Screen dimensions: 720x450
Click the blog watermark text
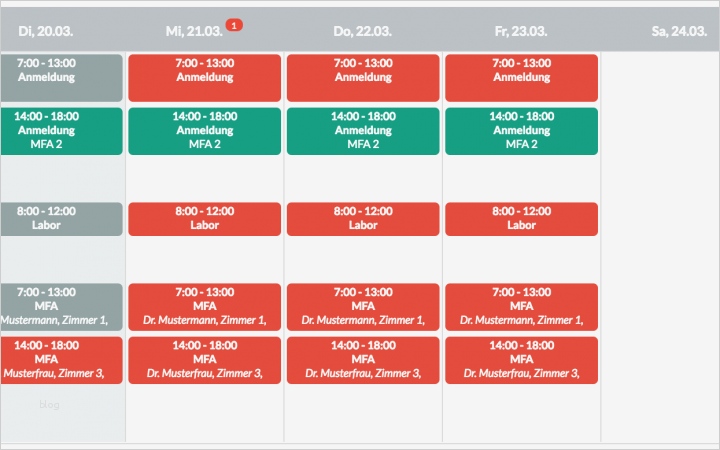pyautogui.click(x=49, y=405)
